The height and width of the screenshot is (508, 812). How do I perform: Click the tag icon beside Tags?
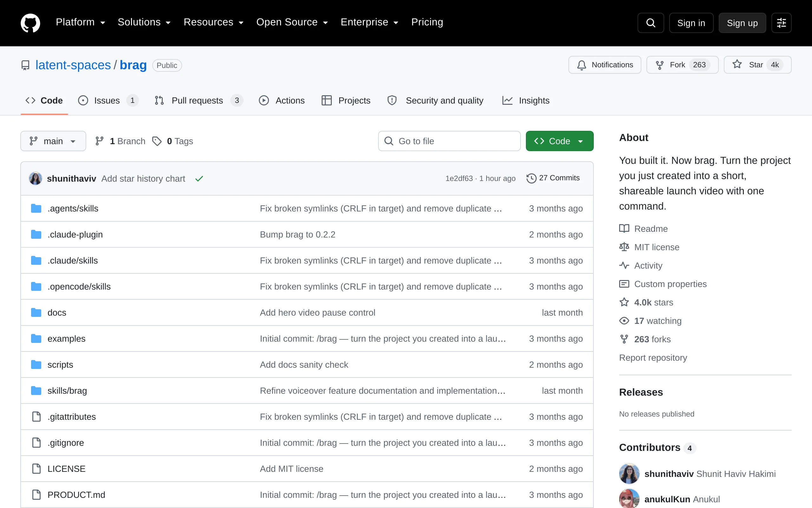point(157,141)
